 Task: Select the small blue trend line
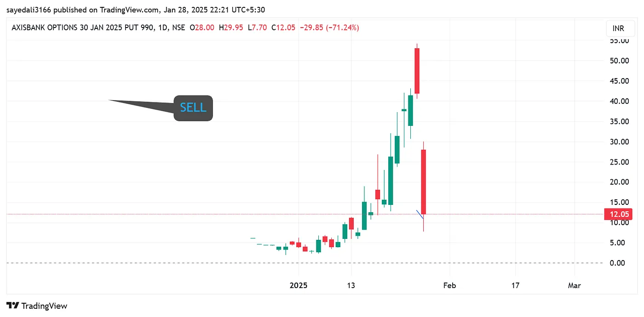click(x=420, y=214)
